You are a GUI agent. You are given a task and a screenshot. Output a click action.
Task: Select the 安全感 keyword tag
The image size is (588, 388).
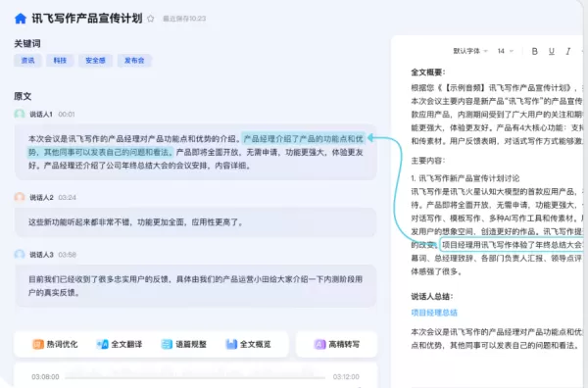tap(95, 61)
